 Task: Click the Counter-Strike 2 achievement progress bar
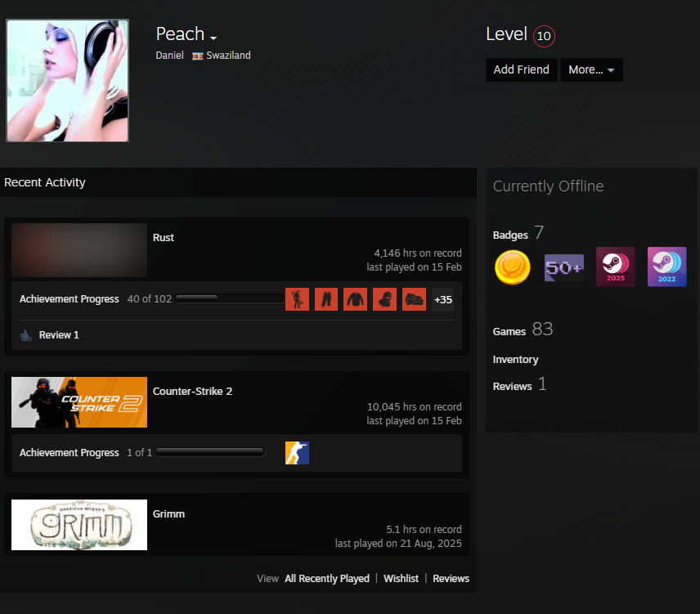point(210,452)
